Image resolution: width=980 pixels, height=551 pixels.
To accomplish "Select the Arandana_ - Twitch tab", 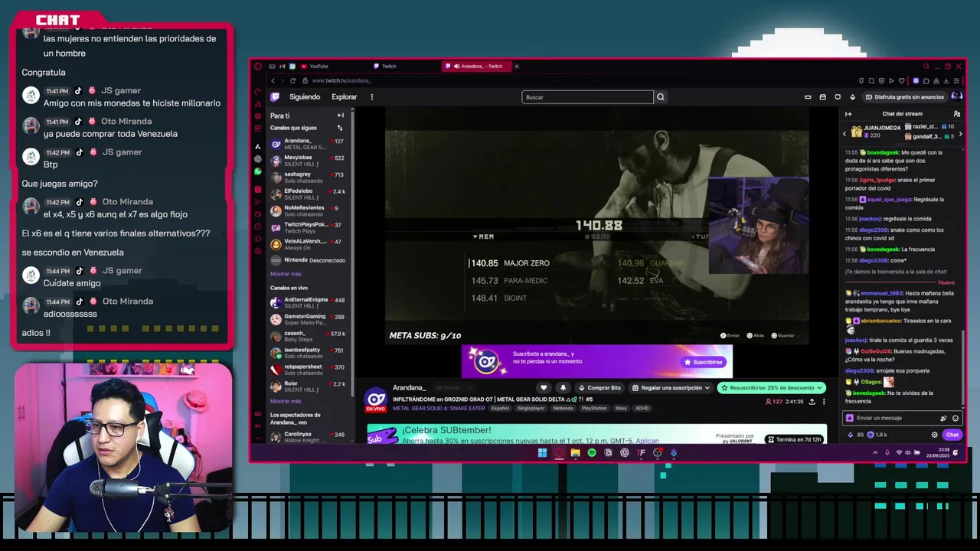I will click(x=475, y=67).
